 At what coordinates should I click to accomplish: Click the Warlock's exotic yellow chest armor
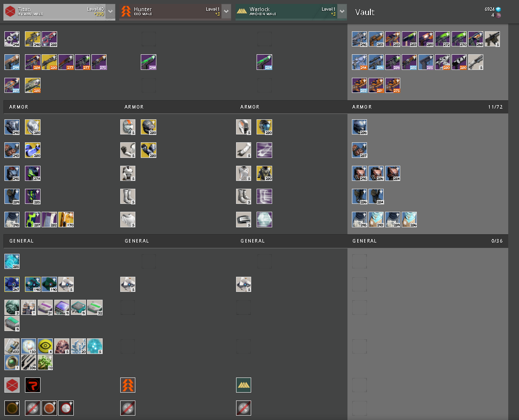click(264, 173)
